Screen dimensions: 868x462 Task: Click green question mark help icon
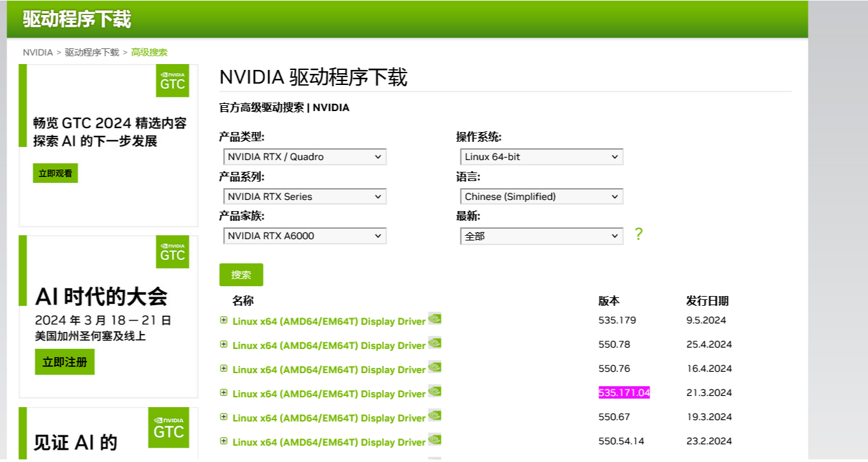pyautogui.click(x=638, y=235)
